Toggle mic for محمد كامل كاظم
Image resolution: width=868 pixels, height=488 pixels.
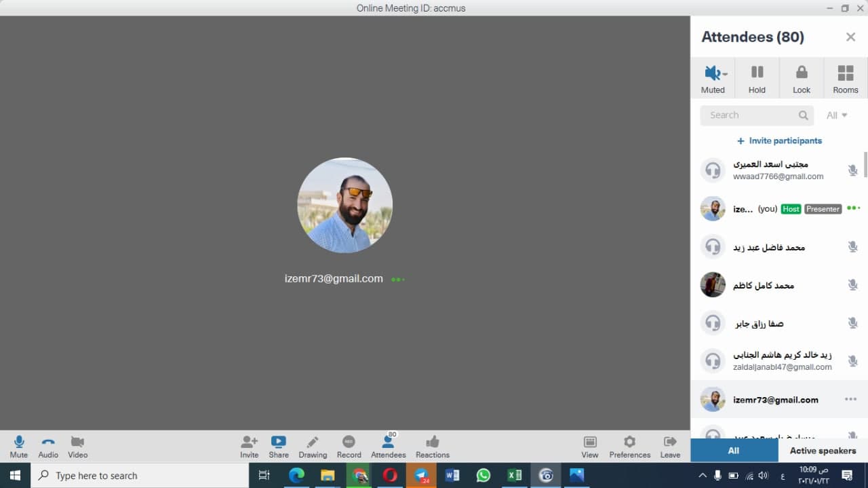coord(852,284)
